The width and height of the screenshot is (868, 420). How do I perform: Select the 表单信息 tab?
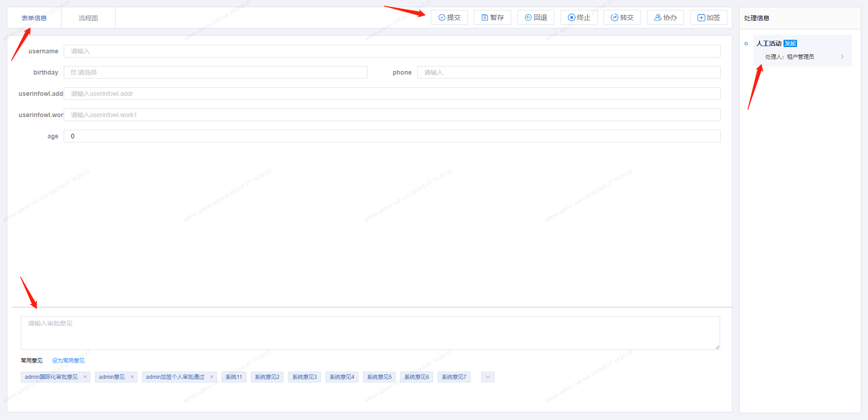pyautogui.click(x=34, y=18)
